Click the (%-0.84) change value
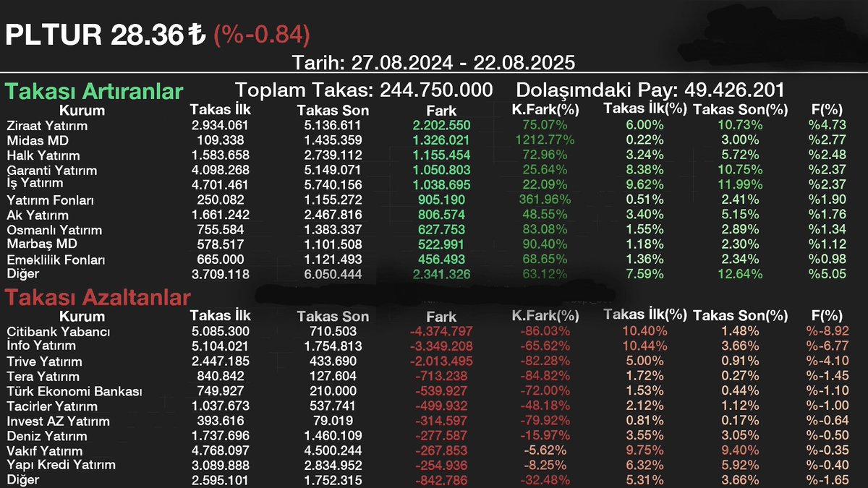 click(262, 35)
